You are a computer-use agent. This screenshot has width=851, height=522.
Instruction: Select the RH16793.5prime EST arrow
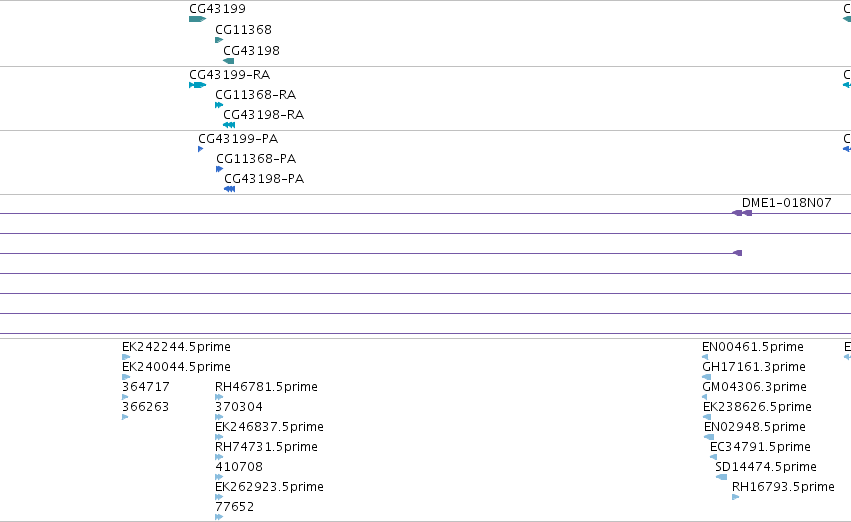tap(735, 497)
